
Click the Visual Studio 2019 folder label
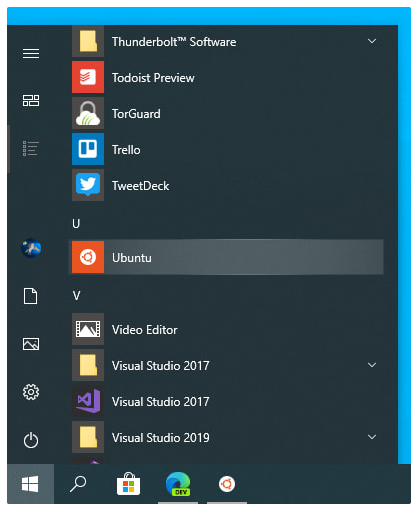(161, 438)
